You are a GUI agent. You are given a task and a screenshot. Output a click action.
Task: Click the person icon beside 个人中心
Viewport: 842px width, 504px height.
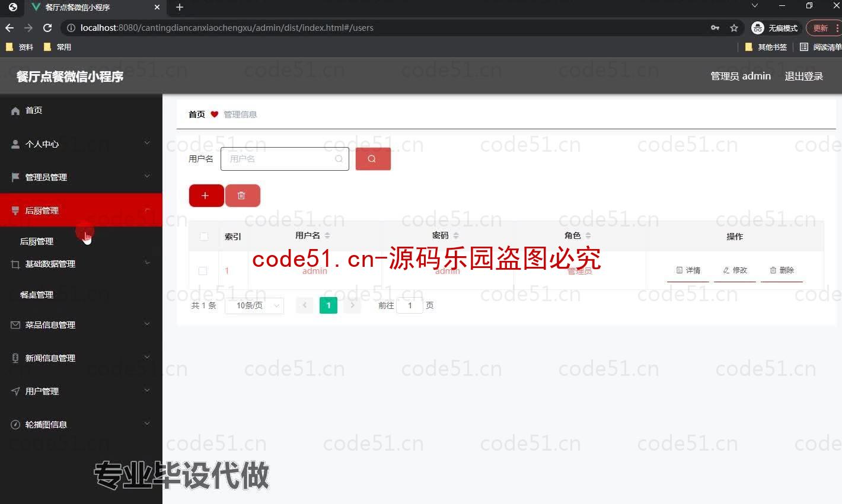(15, 144)
